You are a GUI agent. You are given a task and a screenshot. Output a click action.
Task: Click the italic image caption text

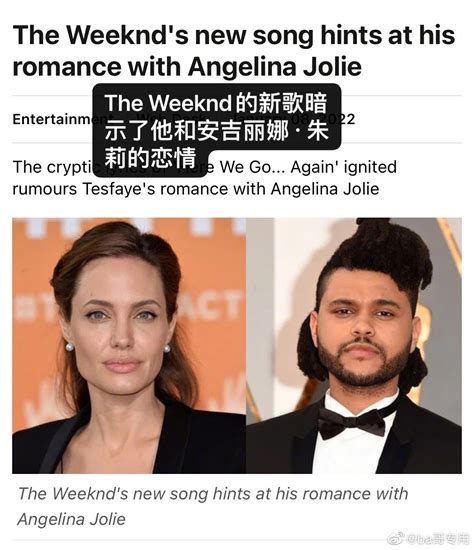pyautogui.click(x=213, y=506)
